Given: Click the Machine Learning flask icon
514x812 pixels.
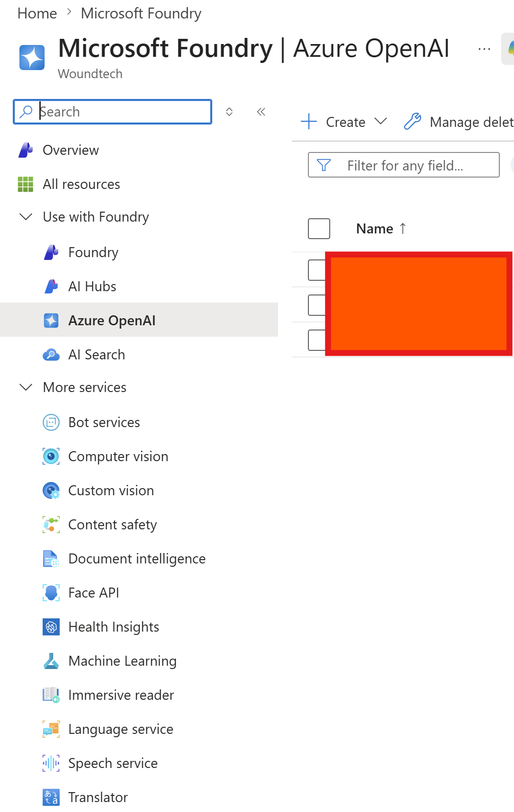Looking at the screenshot, I should [51, 661].
